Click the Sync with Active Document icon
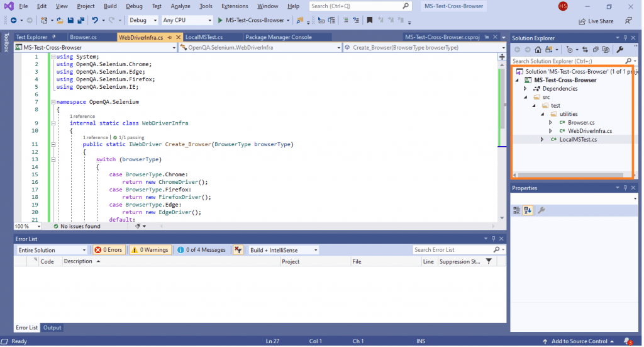 click(585, 50)
